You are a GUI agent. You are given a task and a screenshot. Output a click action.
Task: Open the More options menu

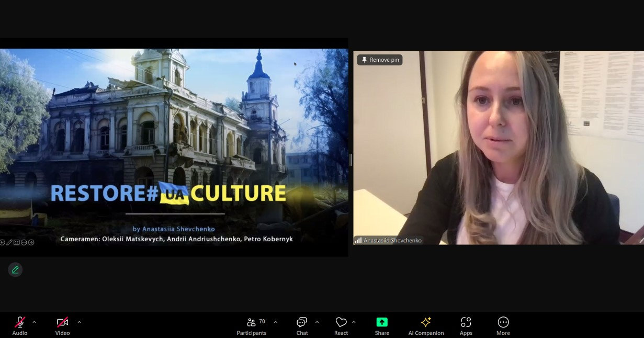click(503, 326)
